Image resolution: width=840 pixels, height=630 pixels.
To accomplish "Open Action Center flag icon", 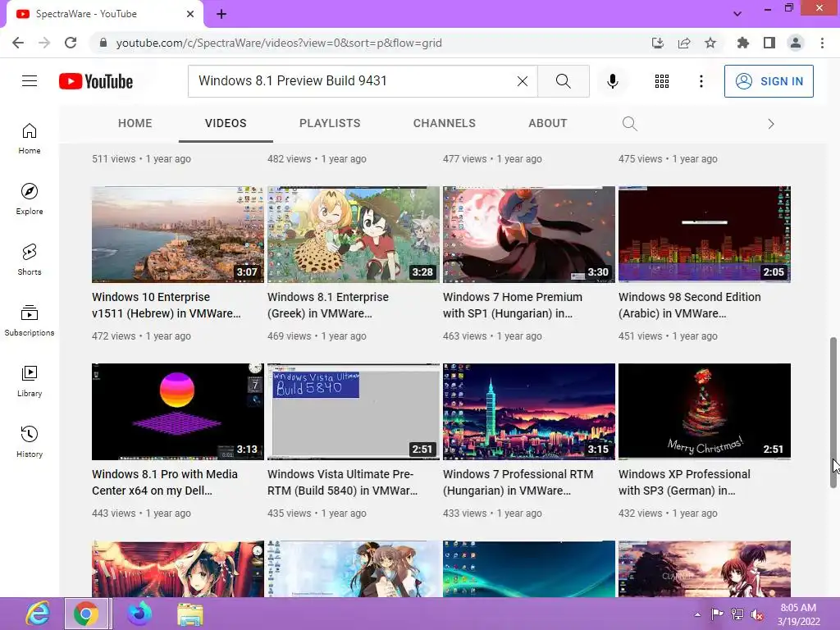I will tap(717, 614).
